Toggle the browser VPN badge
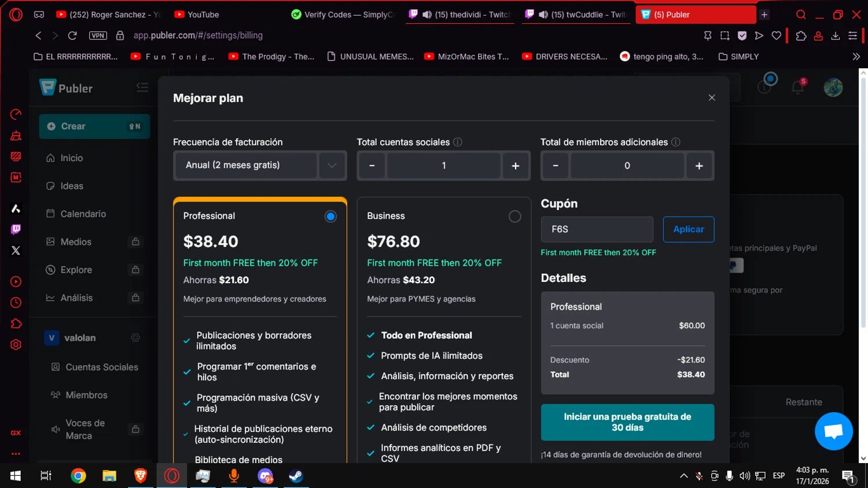Screen dimensions: 868x488 (98, 35)
